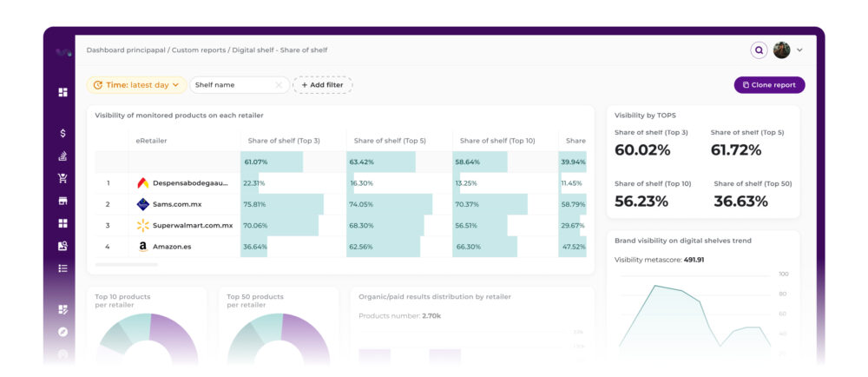
Task: Open the dashboard grid icon in sidebar
Action: click(x=62, y=92)
